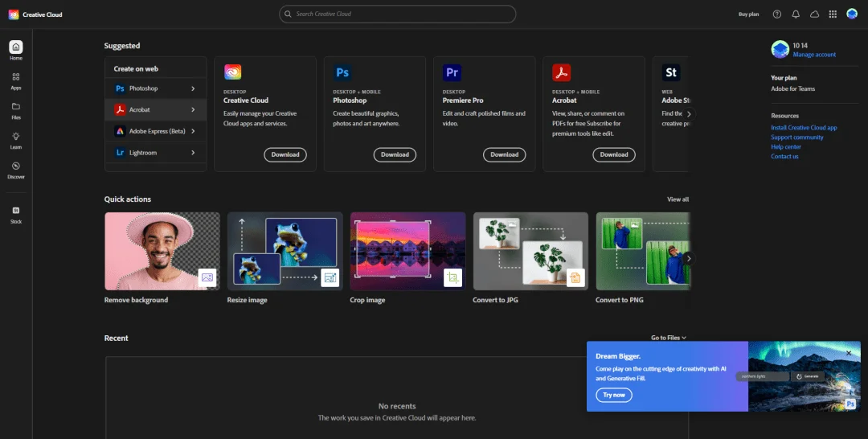The image size is (868, 439).
Task: Open the Resize image thumbnail
Action: pos(285,252)
